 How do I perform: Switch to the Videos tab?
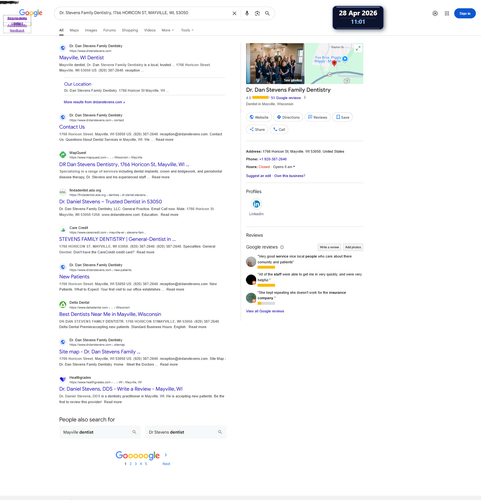pos(150,30)
